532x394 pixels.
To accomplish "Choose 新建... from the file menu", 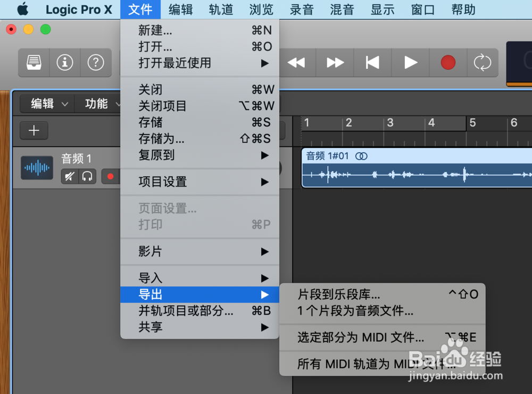I will point(200,30).
